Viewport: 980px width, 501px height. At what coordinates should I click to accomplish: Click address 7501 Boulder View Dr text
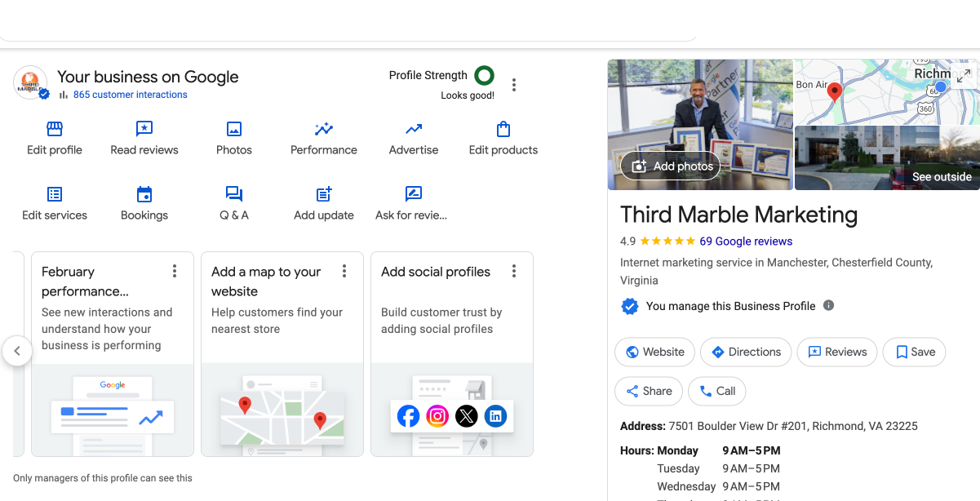(792, 426)
